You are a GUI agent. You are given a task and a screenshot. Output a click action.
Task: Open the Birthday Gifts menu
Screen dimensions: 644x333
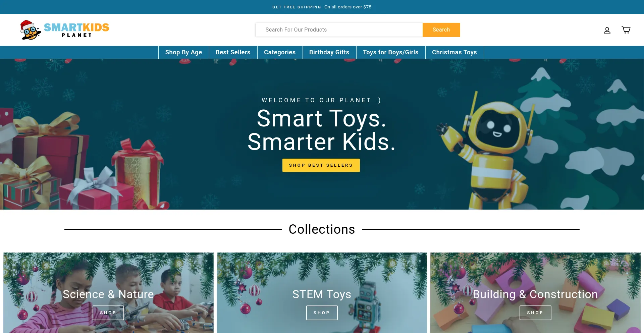pos(329,52)
